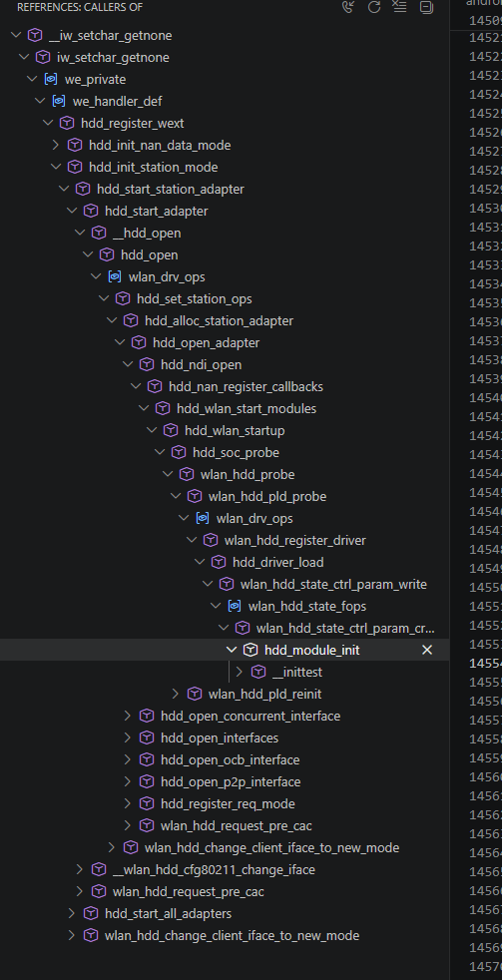The width and height of the screenshot is (502, 980).
Task: Refresh the call hierarchy references
Action: (374, 7)
